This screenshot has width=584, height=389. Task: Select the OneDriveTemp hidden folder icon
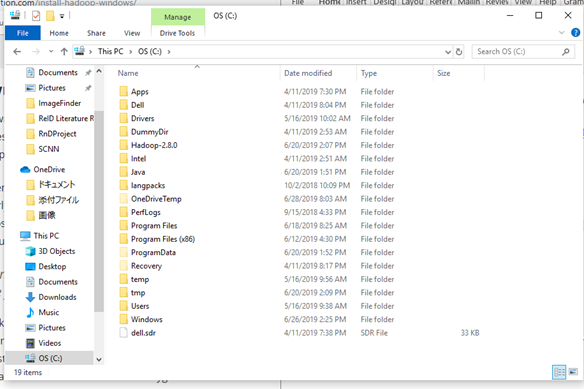pyautogui.click(x=124, y=199)
